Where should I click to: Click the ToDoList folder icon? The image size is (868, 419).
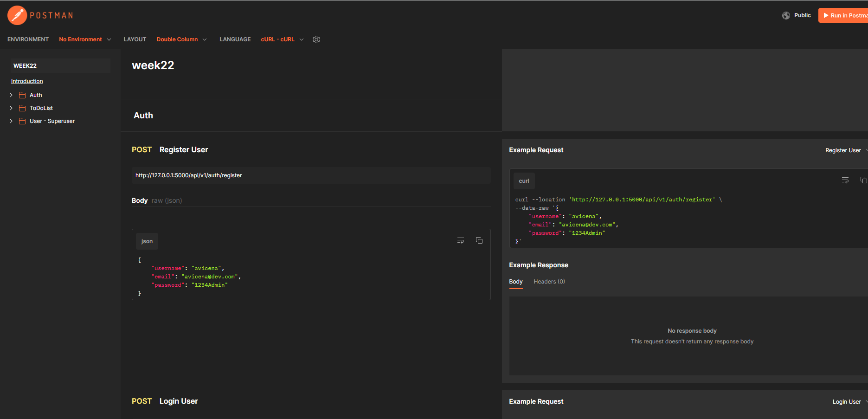22,108
